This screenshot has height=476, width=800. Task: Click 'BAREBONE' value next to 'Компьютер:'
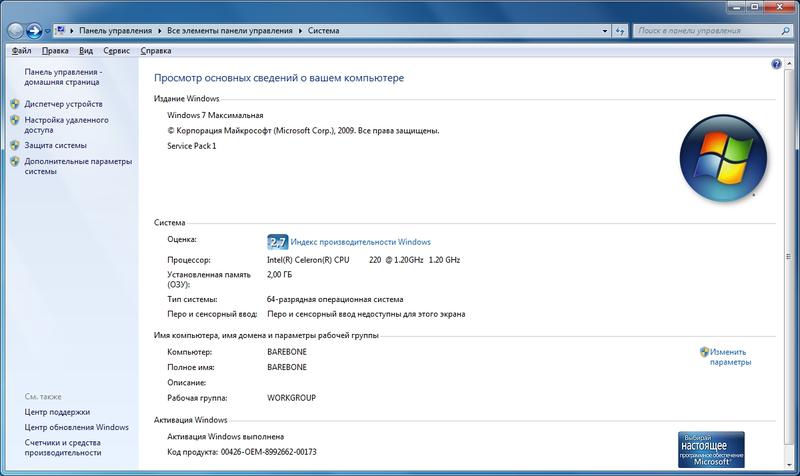287,352
